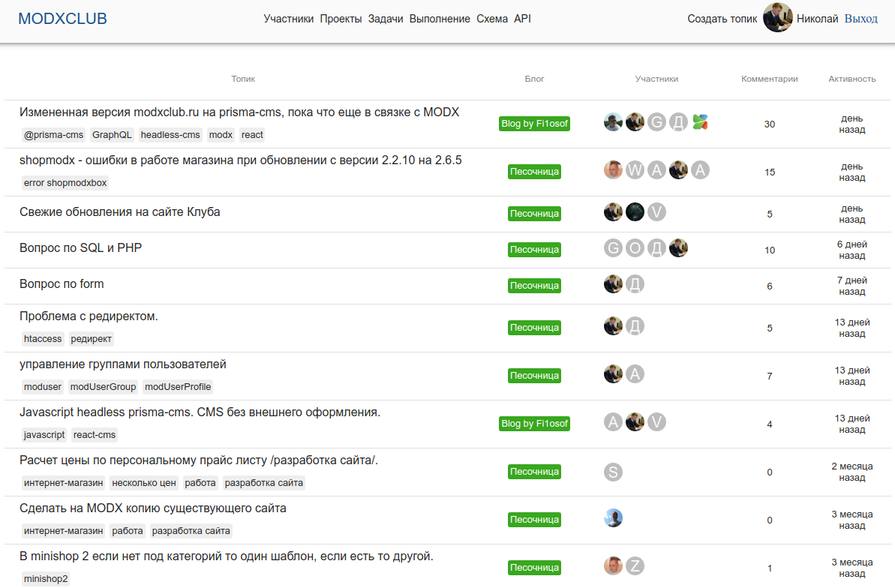895x588 pixels.
Task: Open topic Вопрос по SQL и PHP
Action: pyautogui.click(x=80, y=247)
